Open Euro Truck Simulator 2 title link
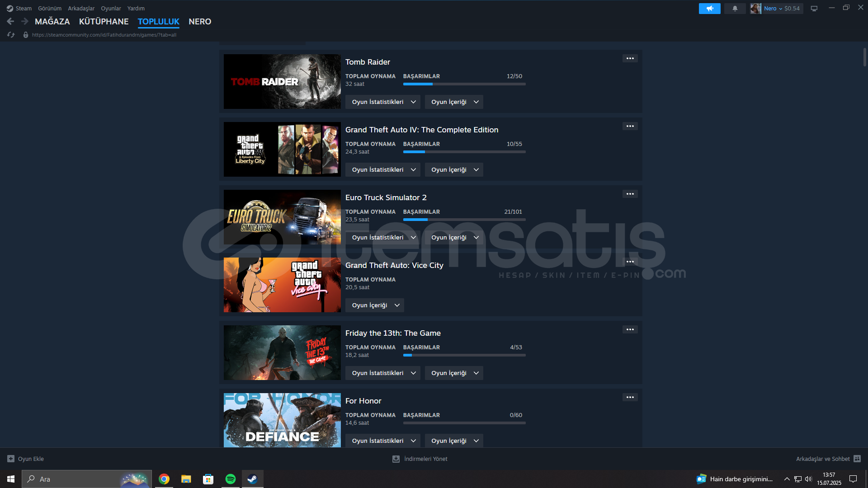Screen dimensions: 868x488 tap(386, 197)
